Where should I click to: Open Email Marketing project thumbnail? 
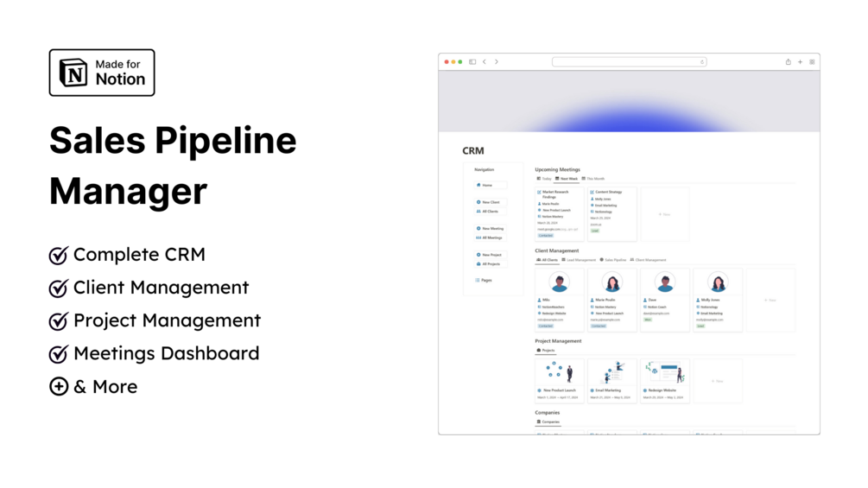point(612,372)
